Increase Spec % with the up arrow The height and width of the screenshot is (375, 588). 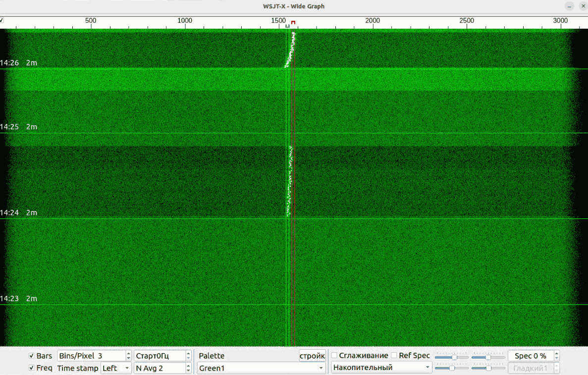(x=556, y=353)
